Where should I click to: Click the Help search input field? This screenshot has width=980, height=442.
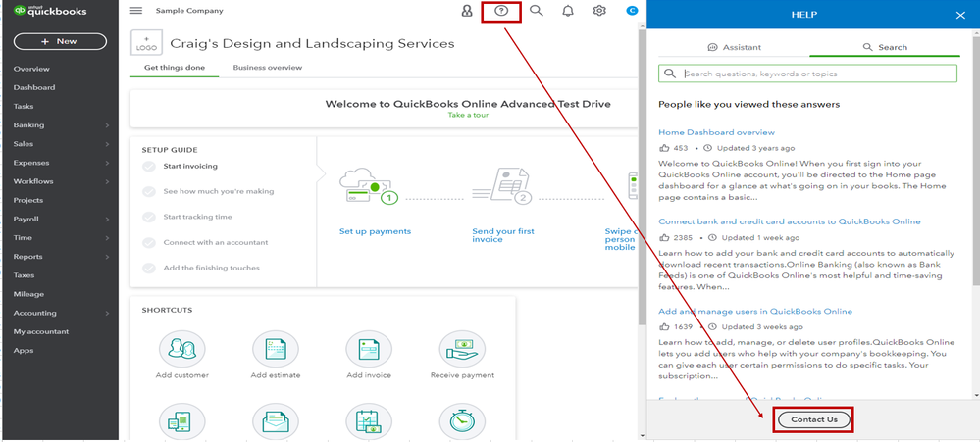pos(807,74)
